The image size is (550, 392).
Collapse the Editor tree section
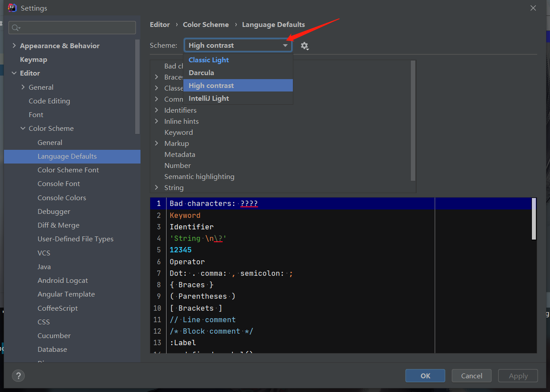14,73
